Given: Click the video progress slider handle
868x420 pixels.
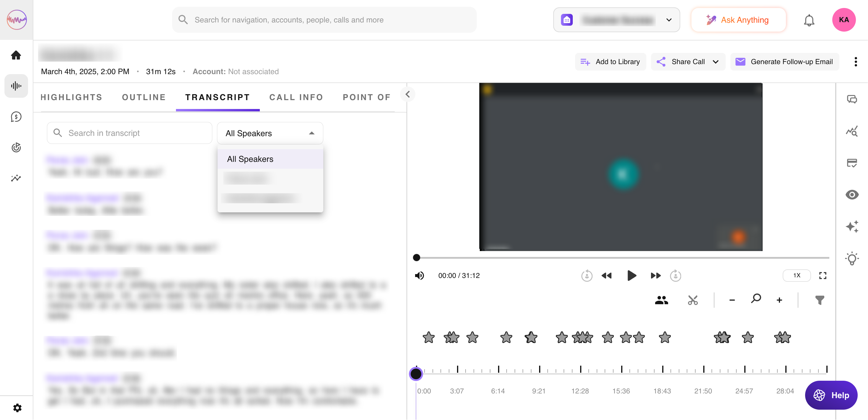Looking at the screenshot, I should (417, 258).
